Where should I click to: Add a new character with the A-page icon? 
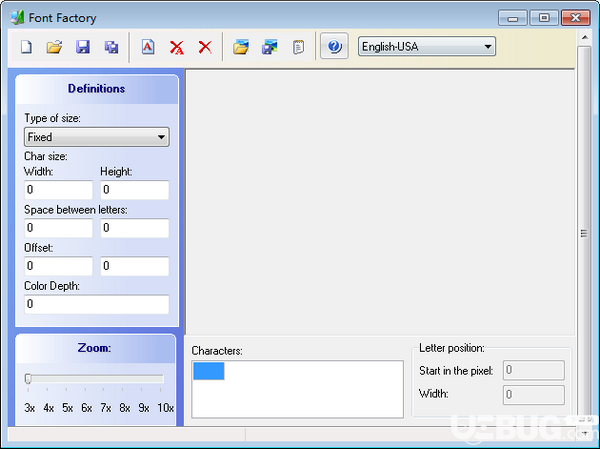pyautogui.click(x=148, y=47)
